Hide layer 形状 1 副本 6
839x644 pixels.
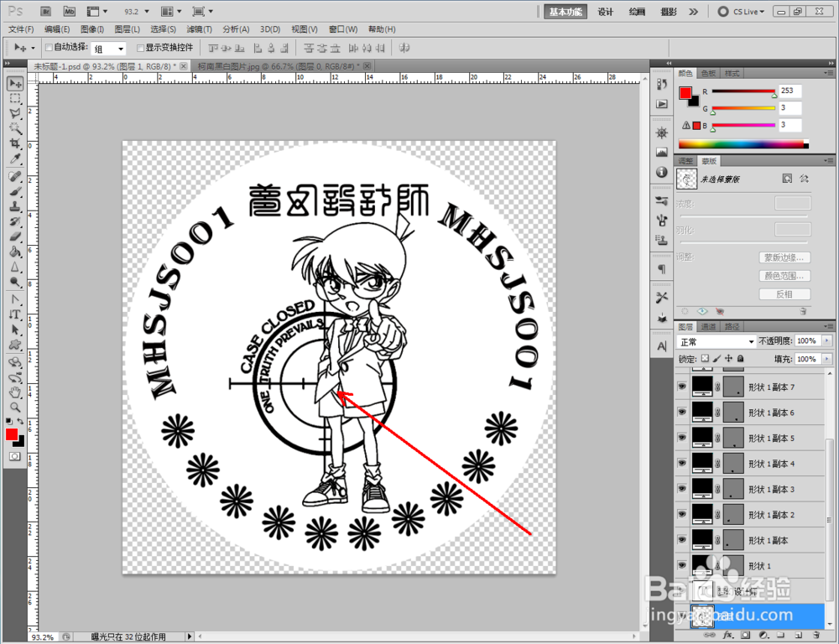[x=681, y=412]
